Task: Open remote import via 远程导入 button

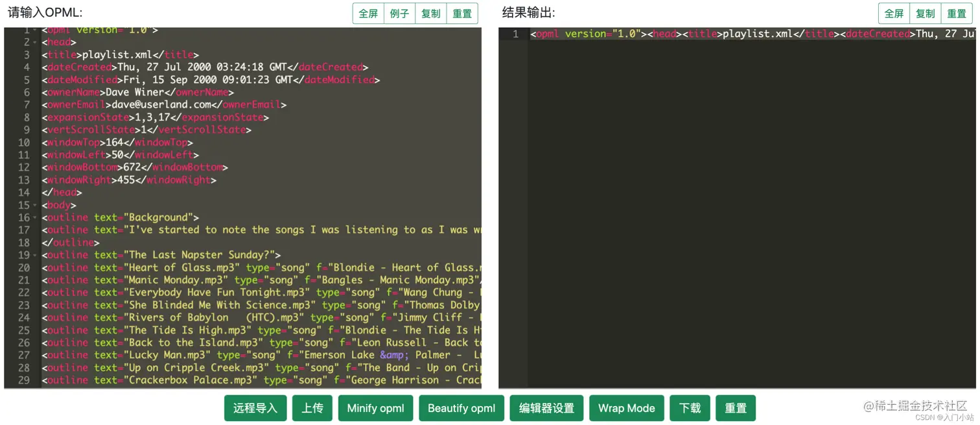Action: [255, 408]
